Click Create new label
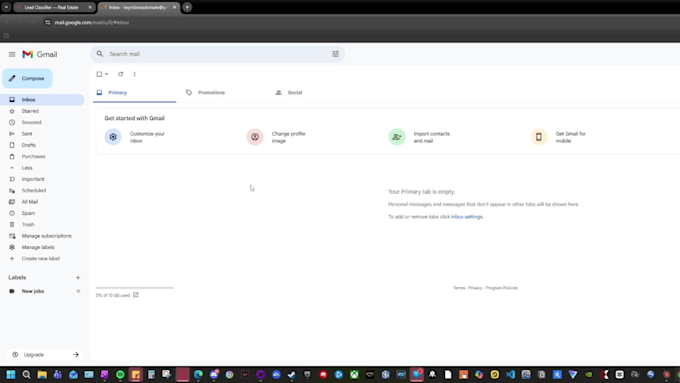This screenshot has width=680, height=383. click(42, 259)
